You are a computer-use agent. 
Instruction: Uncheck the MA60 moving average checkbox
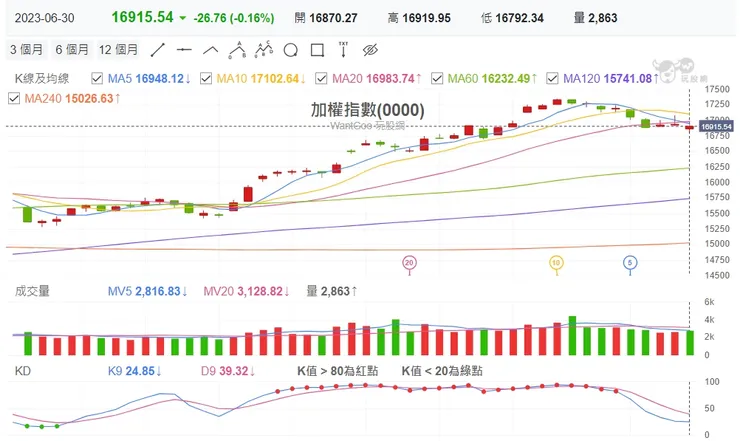click(437, 78)
